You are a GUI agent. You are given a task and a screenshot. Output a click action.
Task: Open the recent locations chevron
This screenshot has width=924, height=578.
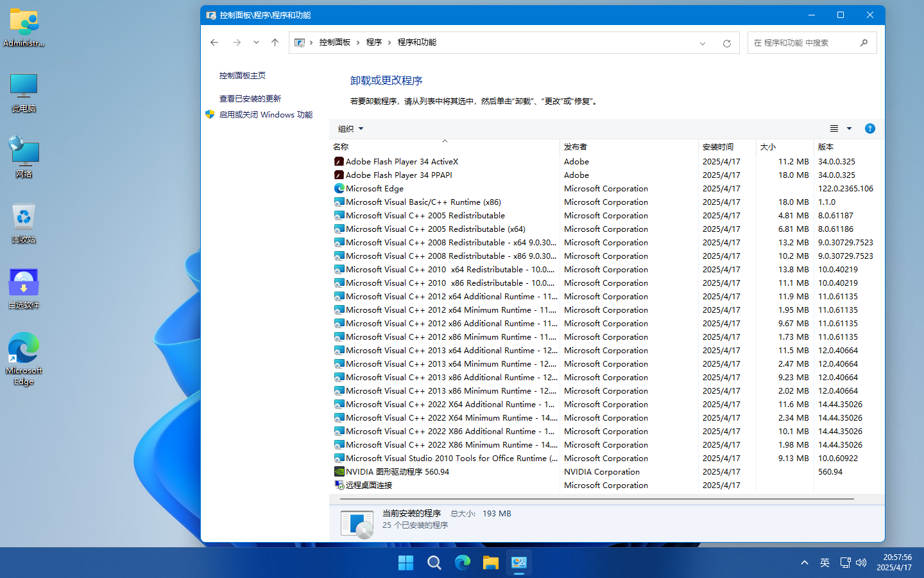(256, 42)
